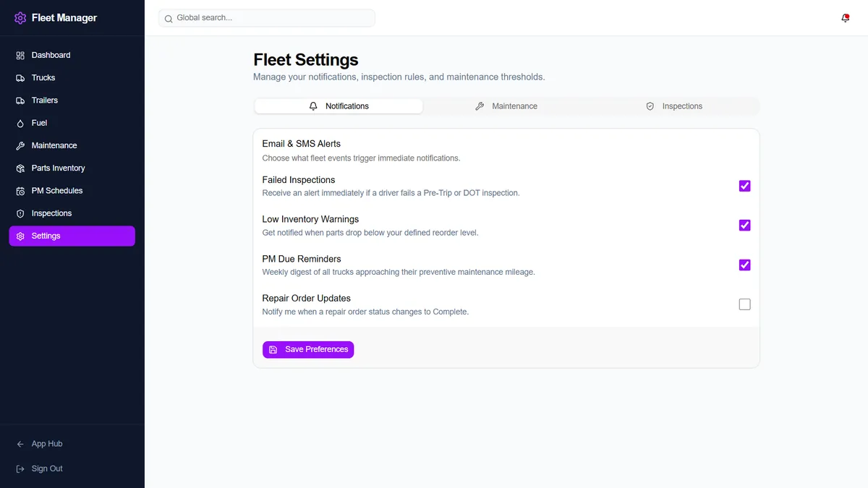Image resolution: width=868 pixels, height=488 pixels.
Task: Open Inspections from the sidebar list
Action: (x=72, y=213)
